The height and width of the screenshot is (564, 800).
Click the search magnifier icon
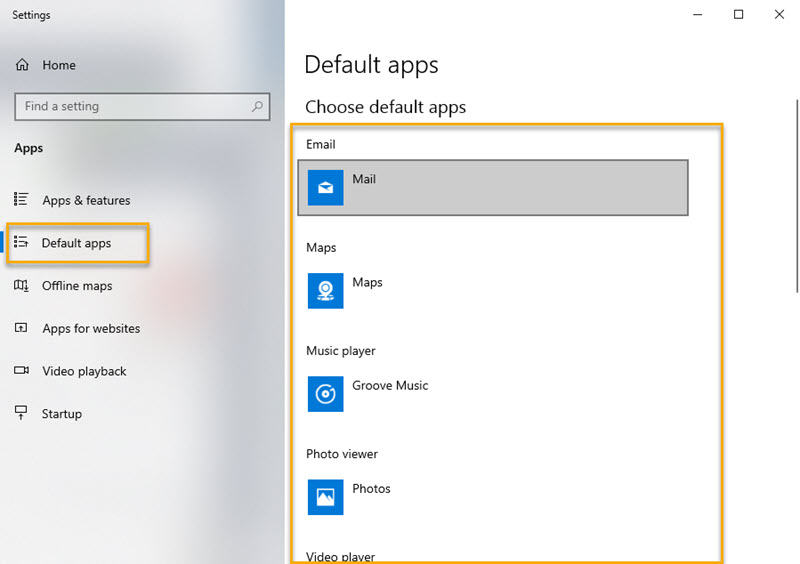click(x=257, y=106)
